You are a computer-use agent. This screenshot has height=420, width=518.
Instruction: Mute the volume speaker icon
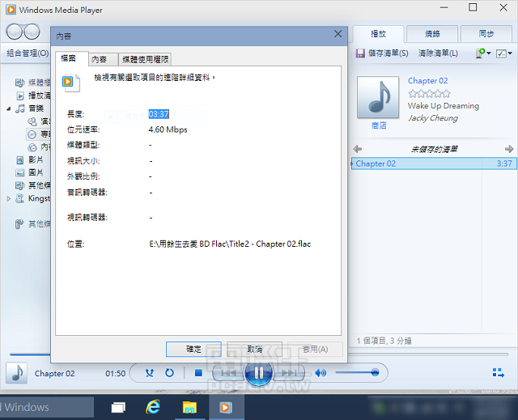click(x=321, y=373)
